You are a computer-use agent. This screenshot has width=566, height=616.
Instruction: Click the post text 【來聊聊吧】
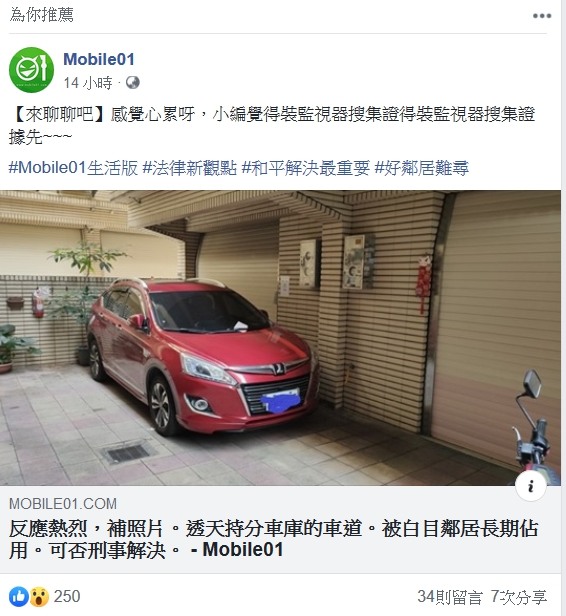click(57, 114)
